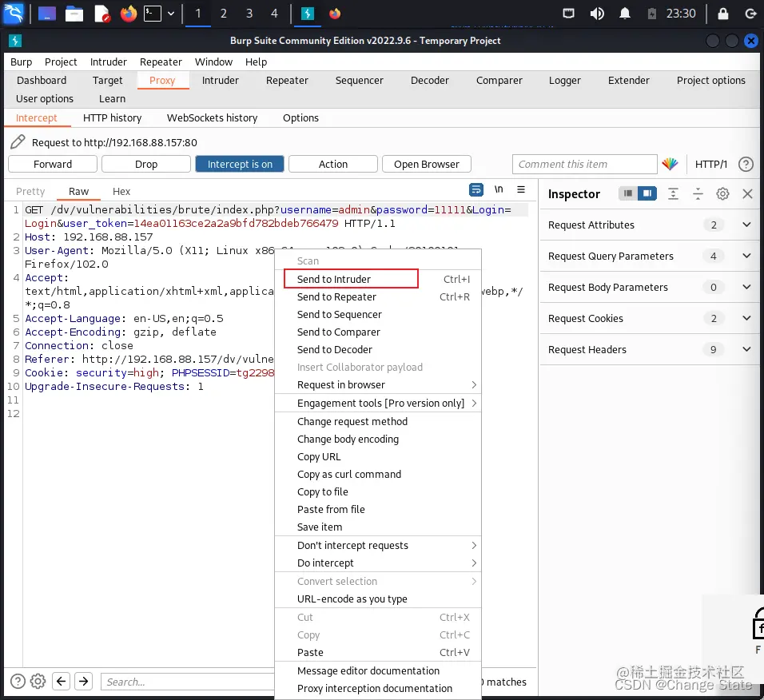Open the display settings tray icon

tap(569, 14)
